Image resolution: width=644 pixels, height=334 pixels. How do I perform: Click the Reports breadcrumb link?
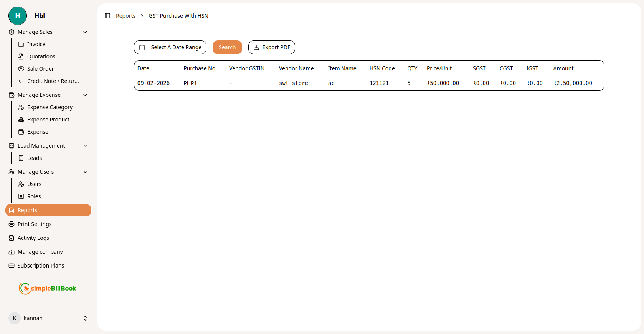coord(125,16)
